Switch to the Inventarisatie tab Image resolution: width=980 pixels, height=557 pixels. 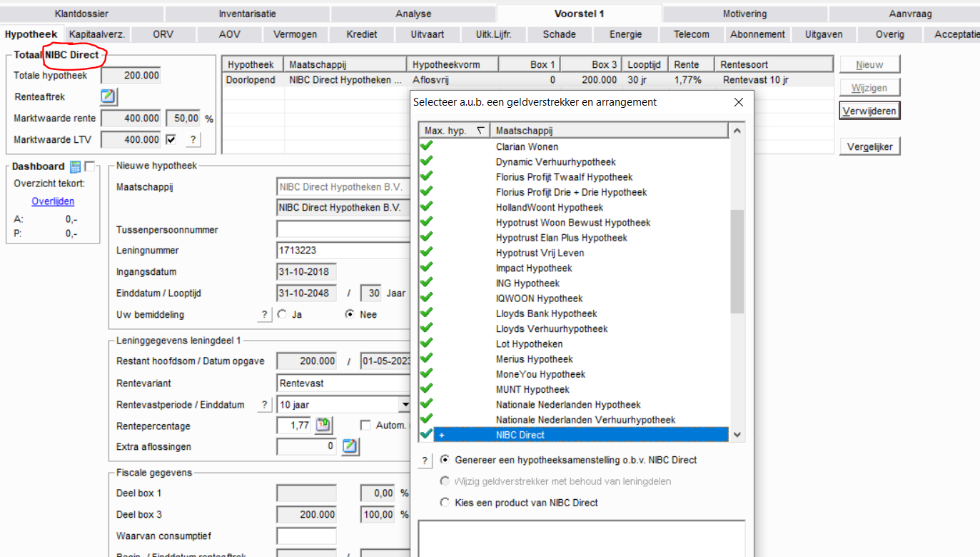click(248, 14)
